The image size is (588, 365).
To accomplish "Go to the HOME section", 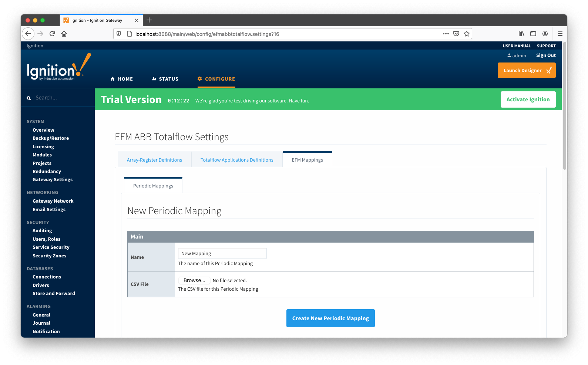I will click(x=122, y=79).
